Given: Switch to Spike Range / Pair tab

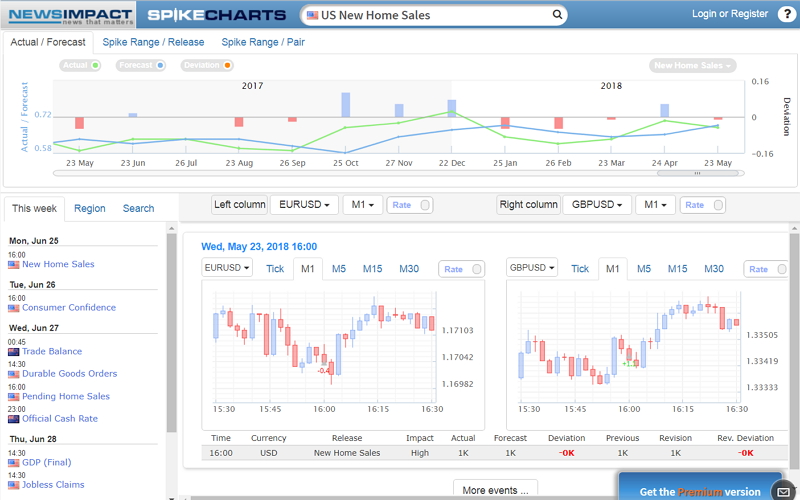Looking at the screenshot, I should 263,42.
